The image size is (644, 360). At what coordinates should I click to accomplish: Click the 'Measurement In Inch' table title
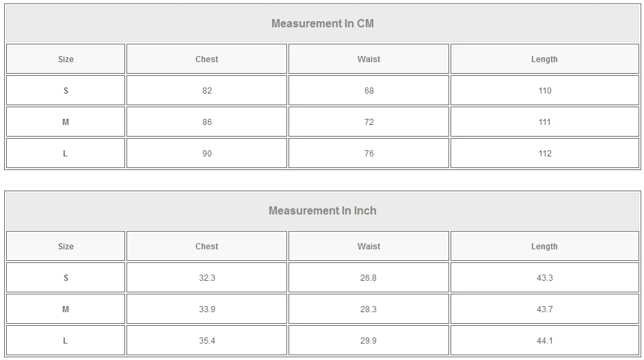(x=323, y=211)
